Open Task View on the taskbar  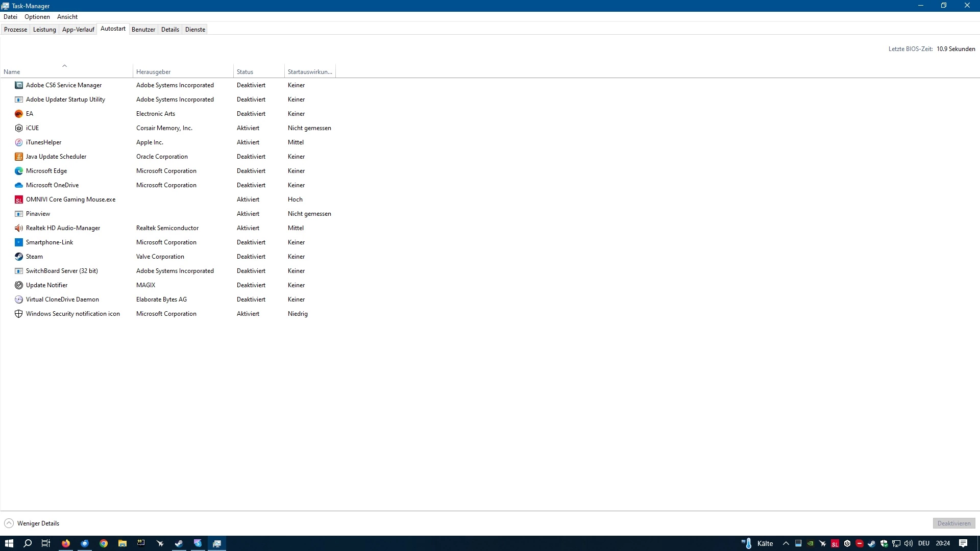46,543
